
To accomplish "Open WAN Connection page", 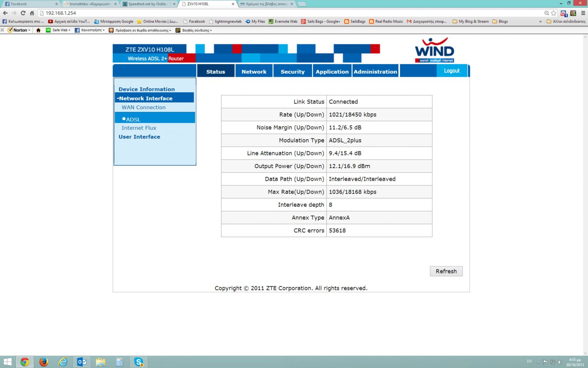I will point(144,107).
